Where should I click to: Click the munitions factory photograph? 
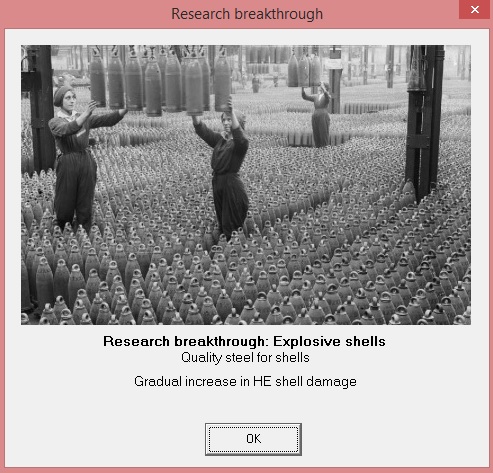pos(246,185)
